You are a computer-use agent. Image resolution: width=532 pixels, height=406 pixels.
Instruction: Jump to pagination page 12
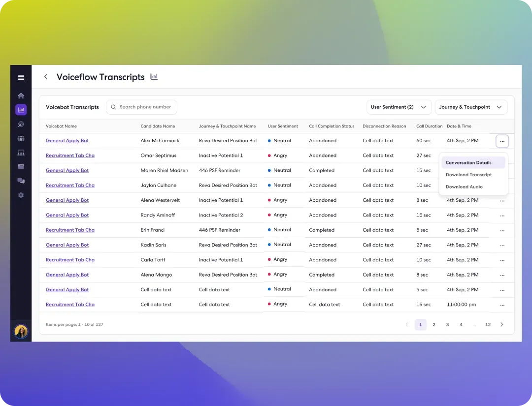pos(488,325)
